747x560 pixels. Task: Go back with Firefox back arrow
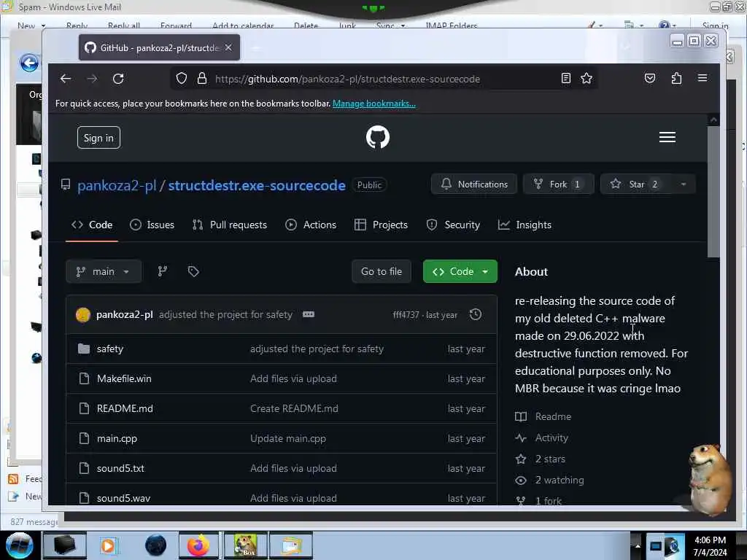coord(65,79)
